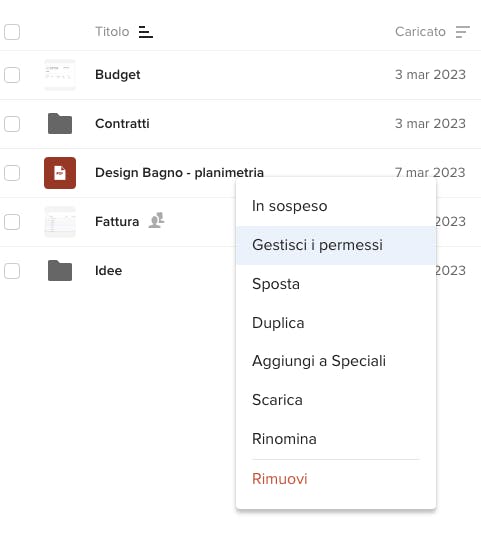This screenshot has height=558, width=481.
Task: Click the red PDF icon for Design Bagno
Action: [x=60, y=173]
